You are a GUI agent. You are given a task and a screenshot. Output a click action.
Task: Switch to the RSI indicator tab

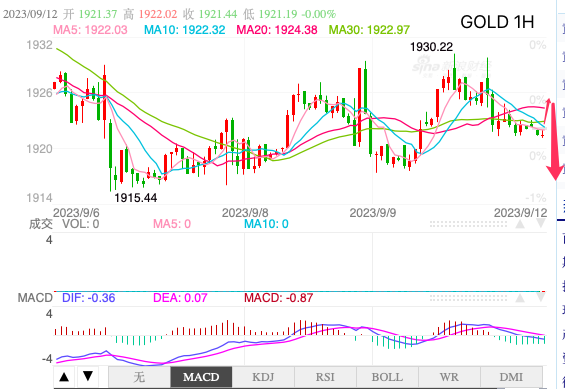[325, 377]
